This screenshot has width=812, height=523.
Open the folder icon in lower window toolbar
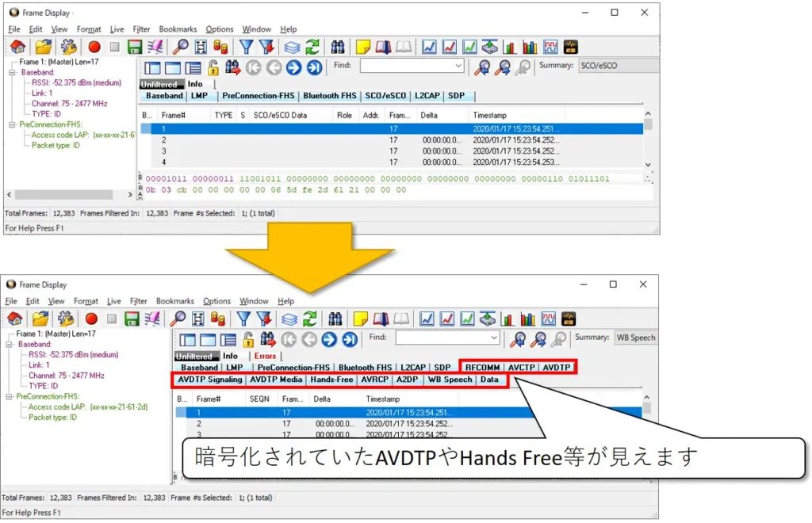[x=40, y=319]
